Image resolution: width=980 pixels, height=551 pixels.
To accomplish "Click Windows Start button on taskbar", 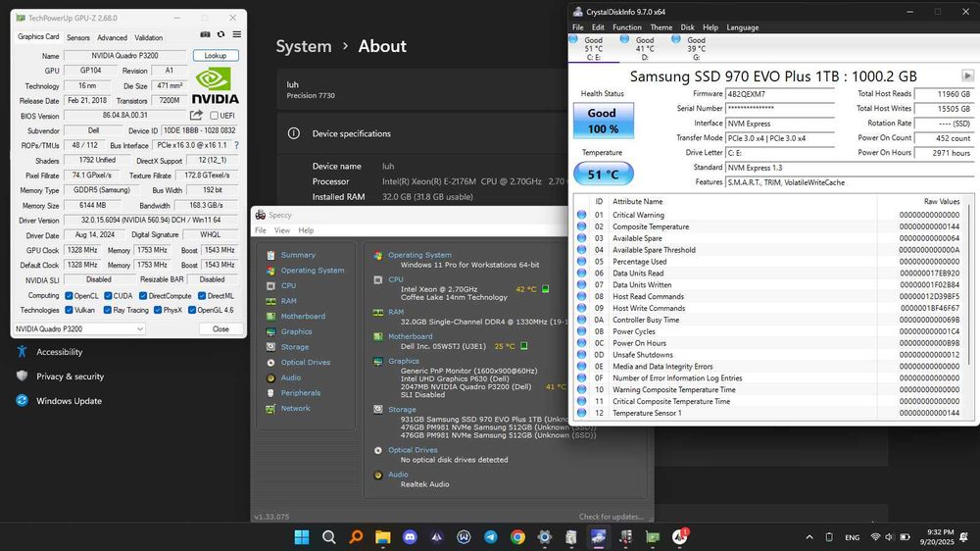I will coord(302,536).
